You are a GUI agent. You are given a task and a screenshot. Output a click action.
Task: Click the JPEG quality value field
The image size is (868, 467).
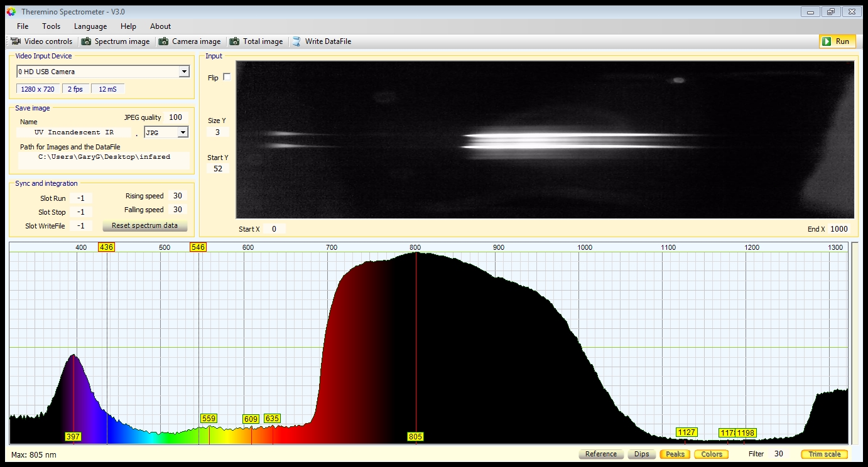pos(175,117)
